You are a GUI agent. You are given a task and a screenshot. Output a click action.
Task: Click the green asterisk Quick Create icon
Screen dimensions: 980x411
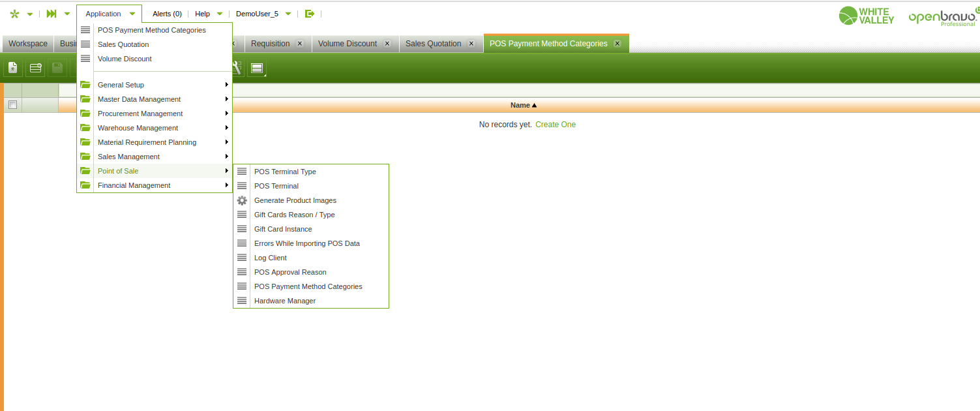point(15,14)
